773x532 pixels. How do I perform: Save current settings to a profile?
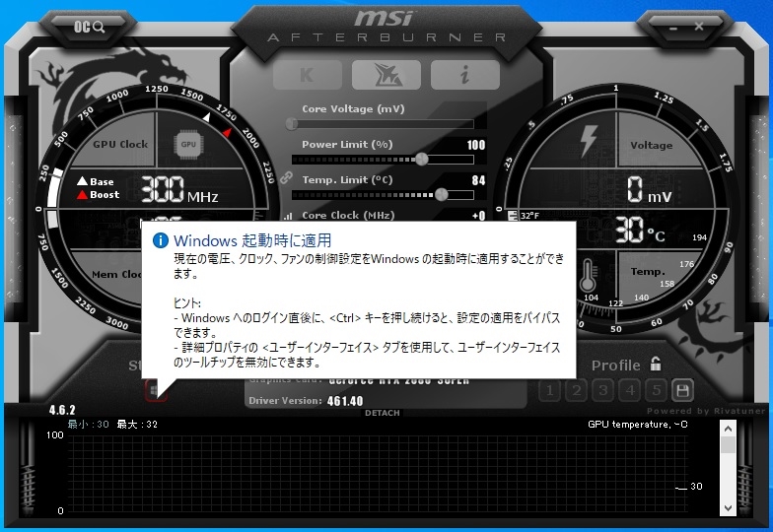click(682, 390)
